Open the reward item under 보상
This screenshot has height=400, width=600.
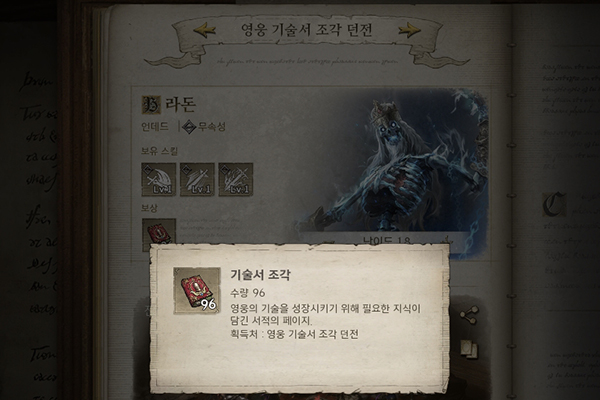159,232
